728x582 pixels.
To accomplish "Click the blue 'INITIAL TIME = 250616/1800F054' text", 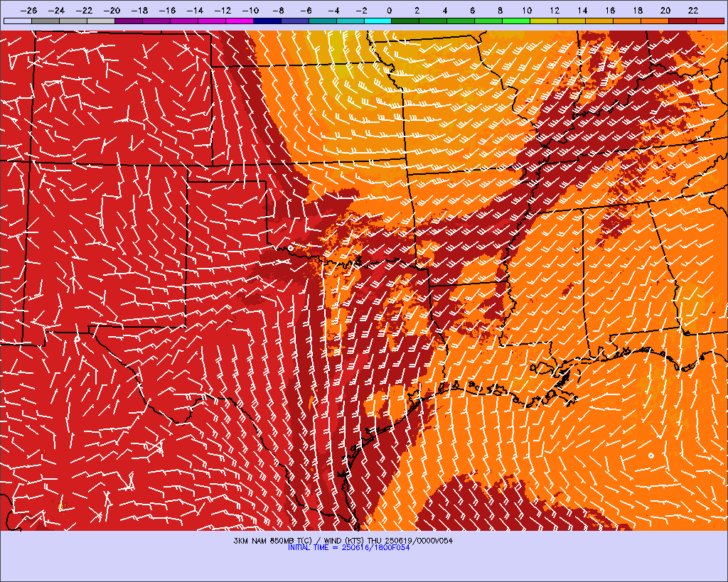I will click(x=348, y=548).
